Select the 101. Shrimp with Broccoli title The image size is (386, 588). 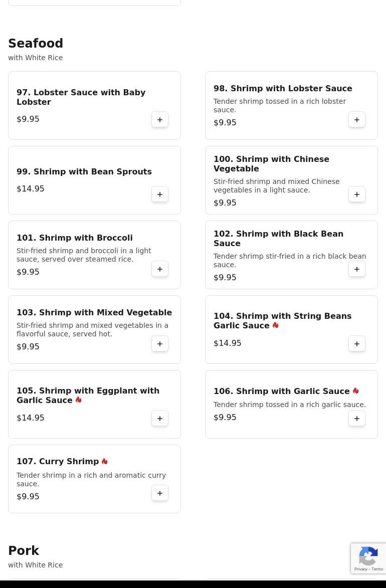(x=75, y=238)
